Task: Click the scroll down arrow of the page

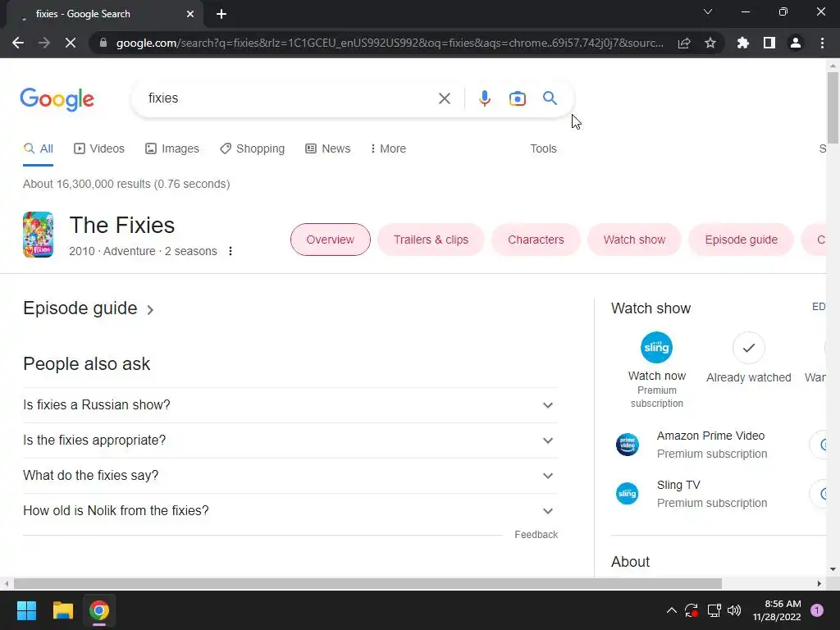Action: coord(833,569)
